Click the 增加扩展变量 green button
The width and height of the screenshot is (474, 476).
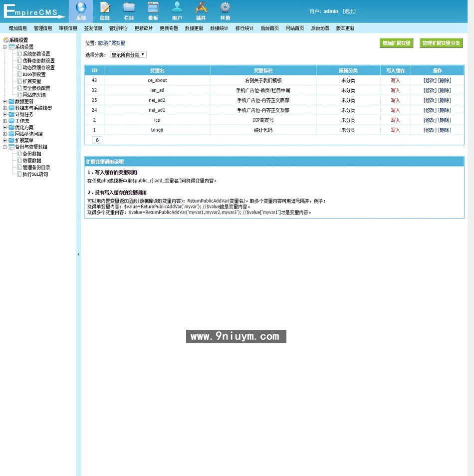(396, 43)
